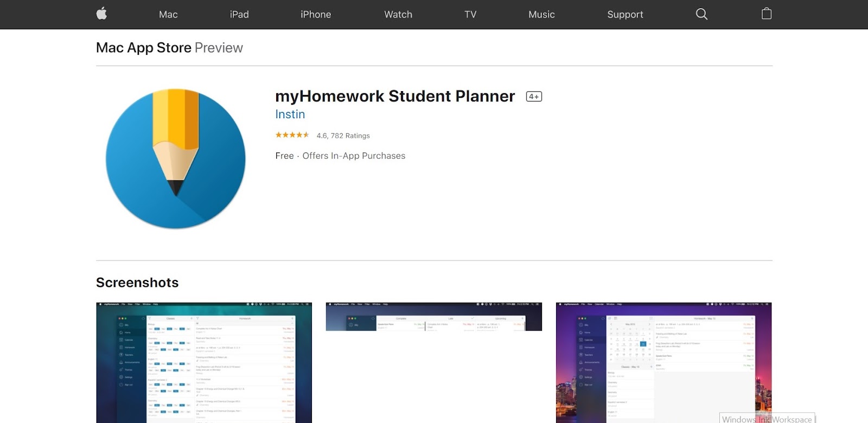Open the iPad menu
Viewport: 868px width, 423px height.
pyautogui.click(x=239, y=15)
